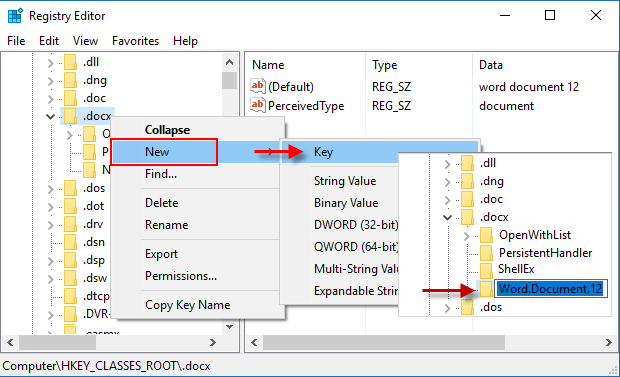Click the .dsw folder icon in left tree
The height and width of the screenshot is (377, 620).
pyautogui.click(x=70, y=278)
